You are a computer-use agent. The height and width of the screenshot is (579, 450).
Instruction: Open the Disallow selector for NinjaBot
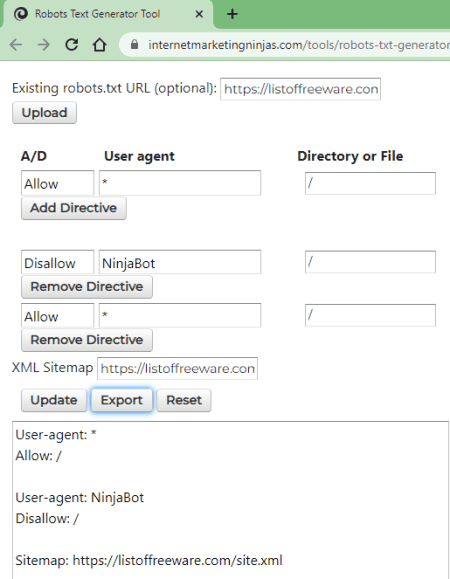tap(58, 263)
